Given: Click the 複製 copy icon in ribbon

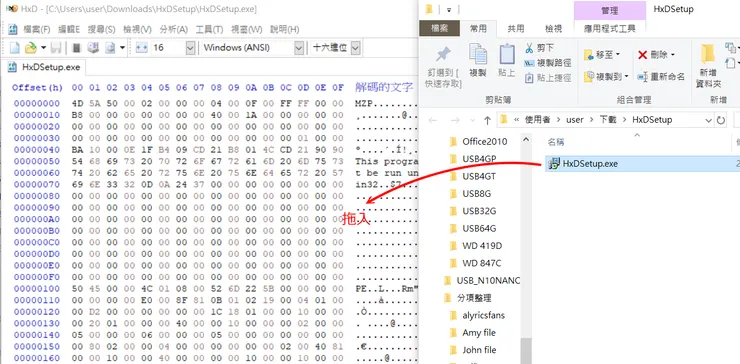Looking at the screenshot, I should (478, 53).
